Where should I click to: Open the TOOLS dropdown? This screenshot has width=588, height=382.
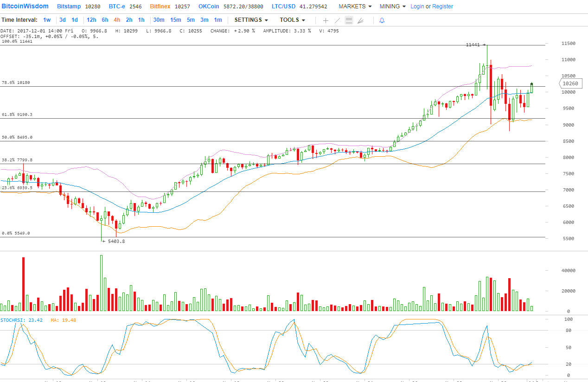coord(292,20)
